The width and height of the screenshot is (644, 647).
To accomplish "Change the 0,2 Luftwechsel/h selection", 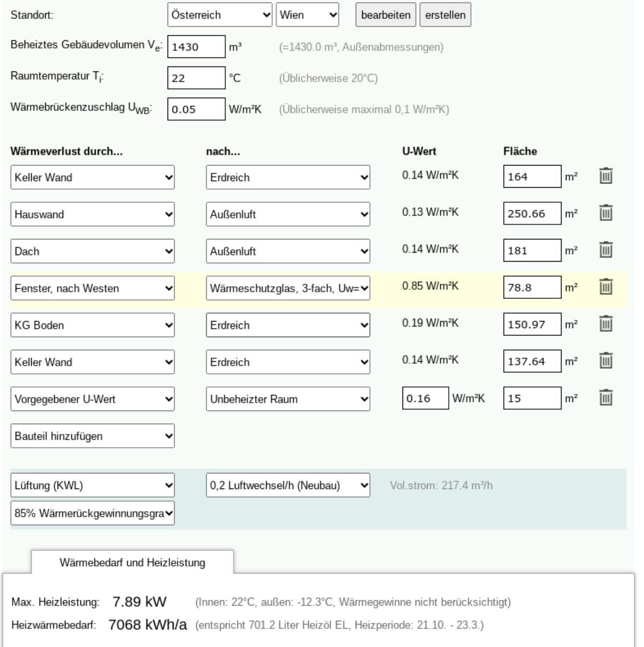I will click(288, 486).
